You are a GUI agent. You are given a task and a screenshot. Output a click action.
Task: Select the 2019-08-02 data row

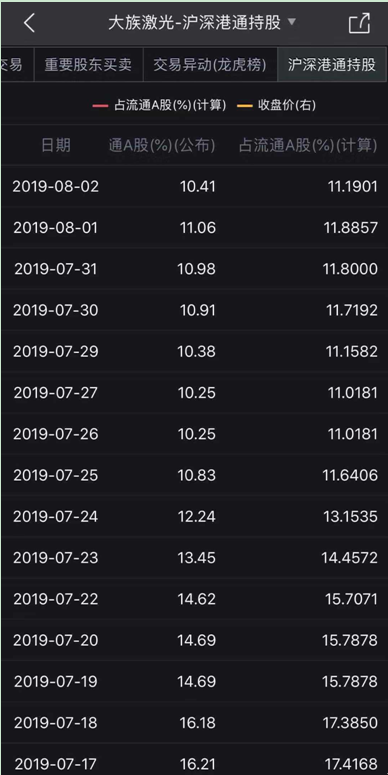(x=194, y=186)
